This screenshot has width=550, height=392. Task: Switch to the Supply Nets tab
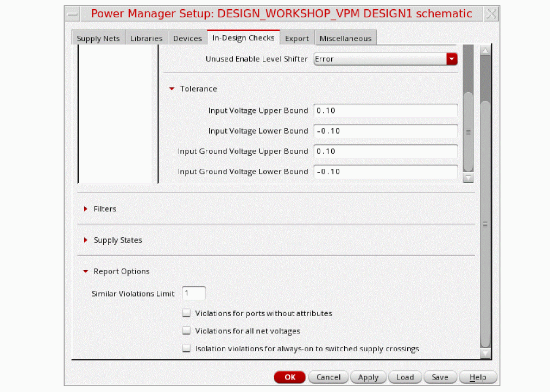click(98, 39)
